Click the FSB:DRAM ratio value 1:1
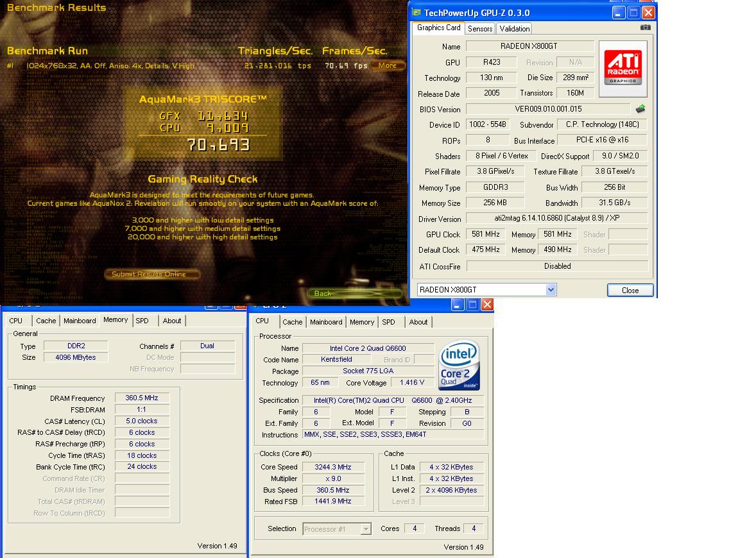This screenshot has width=756, height=558. pyautogui.click(x=142, y=410)
